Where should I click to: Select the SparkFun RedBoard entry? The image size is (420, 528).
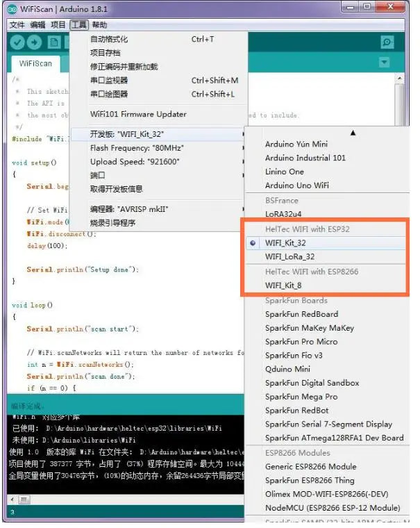click(x=327, y=314)
